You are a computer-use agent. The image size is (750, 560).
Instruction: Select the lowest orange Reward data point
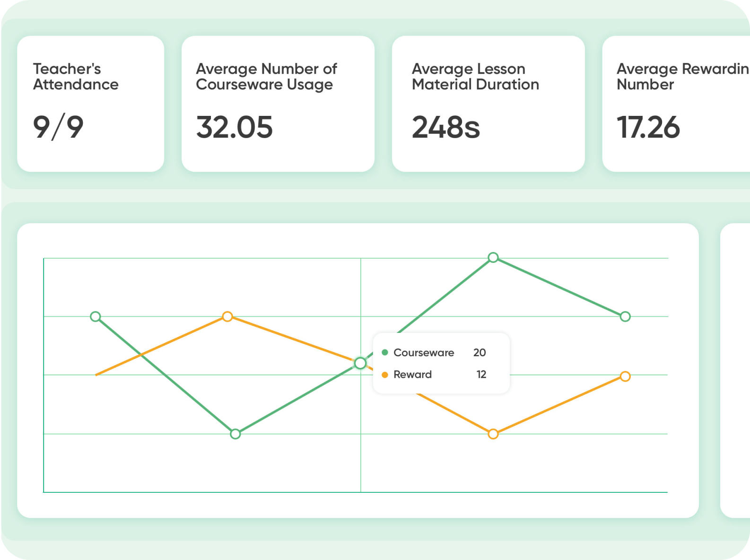[x=493, y=434]
